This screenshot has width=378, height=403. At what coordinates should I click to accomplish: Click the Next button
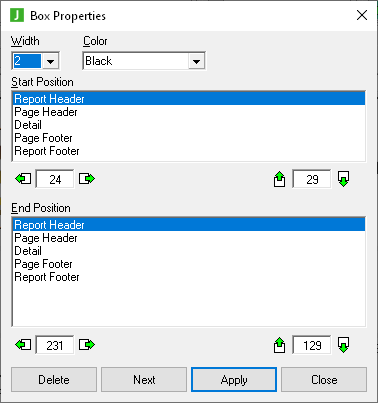tap(144, 380)
